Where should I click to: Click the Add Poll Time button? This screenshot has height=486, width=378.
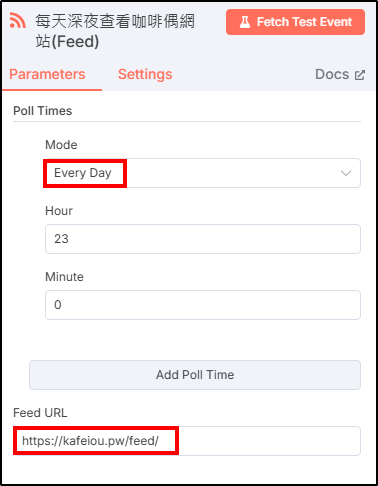tap(195, 375)
